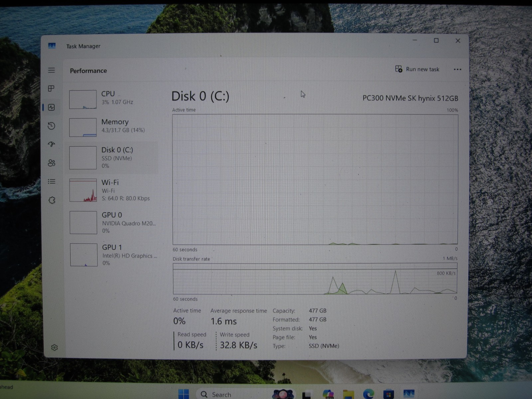The image size is (532, 399).
Task: Click the Disk transfer rate graph
Action: pos(315,279)
